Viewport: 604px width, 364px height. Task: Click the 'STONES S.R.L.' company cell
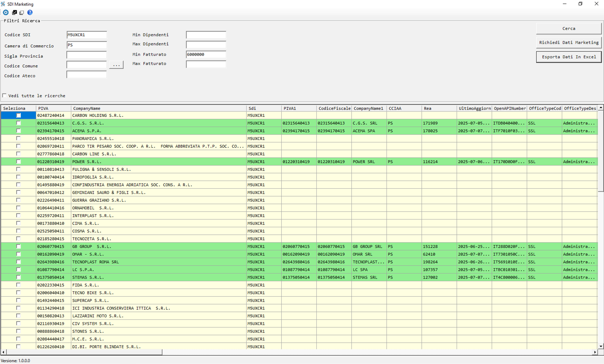159,331
